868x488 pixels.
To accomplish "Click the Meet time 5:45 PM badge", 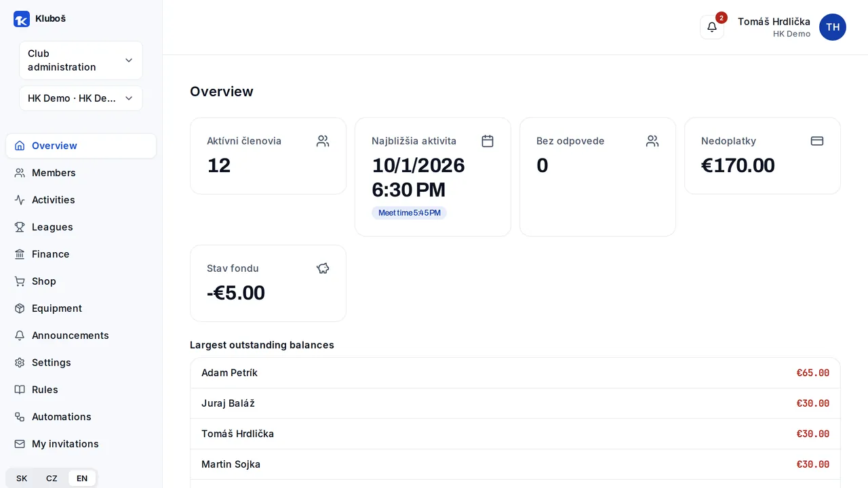I will pyautogui.click(x=409, y=213).
